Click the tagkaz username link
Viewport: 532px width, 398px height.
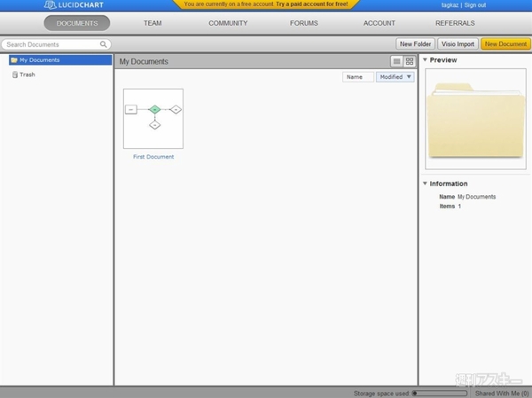click(x=450, y=5)
